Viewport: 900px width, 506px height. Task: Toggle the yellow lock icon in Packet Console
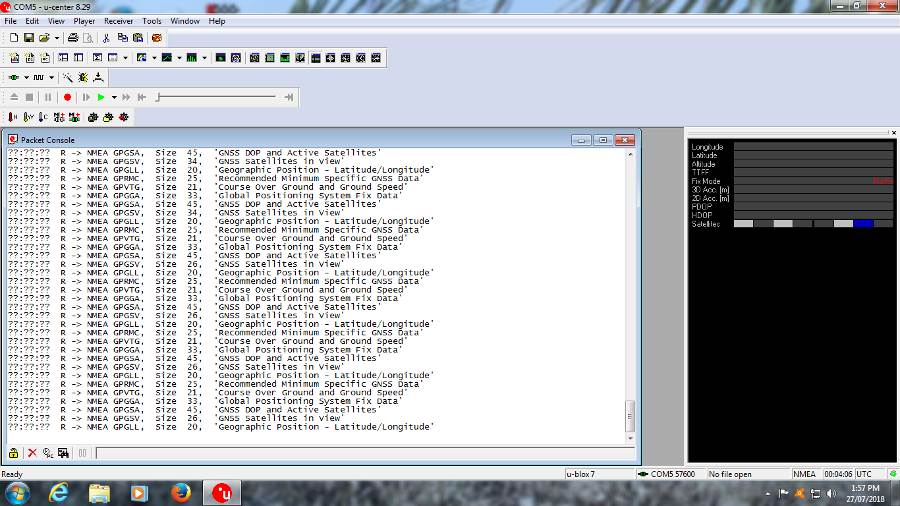14,453
